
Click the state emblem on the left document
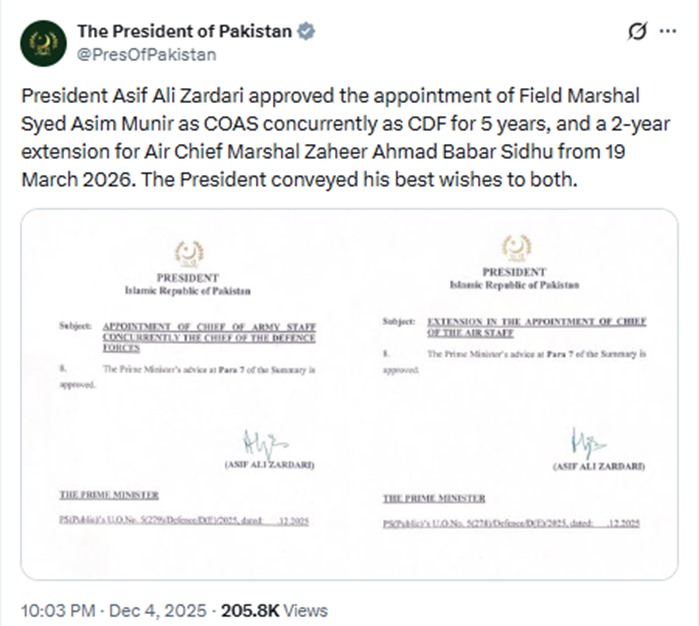point(188,251)
